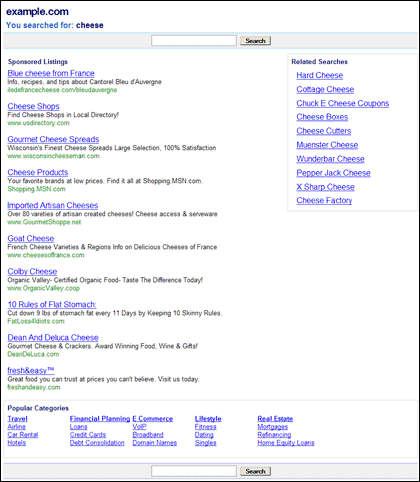
Task: Open the Real Estate category
Action: coord(275,419)
